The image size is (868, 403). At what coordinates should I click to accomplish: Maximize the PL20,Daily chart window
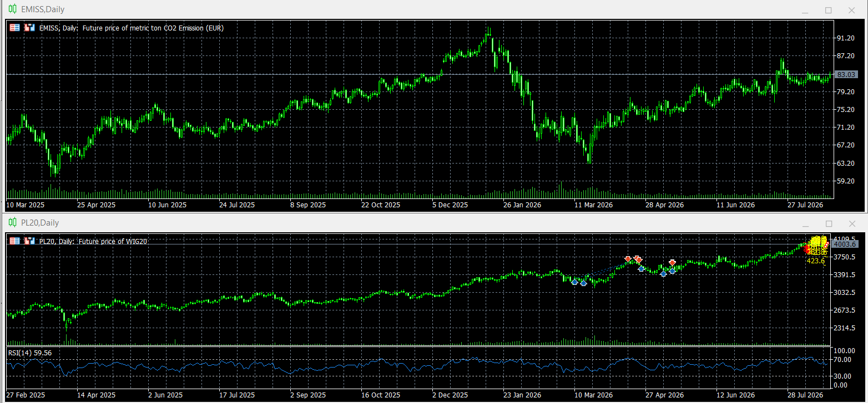point(829,224)
